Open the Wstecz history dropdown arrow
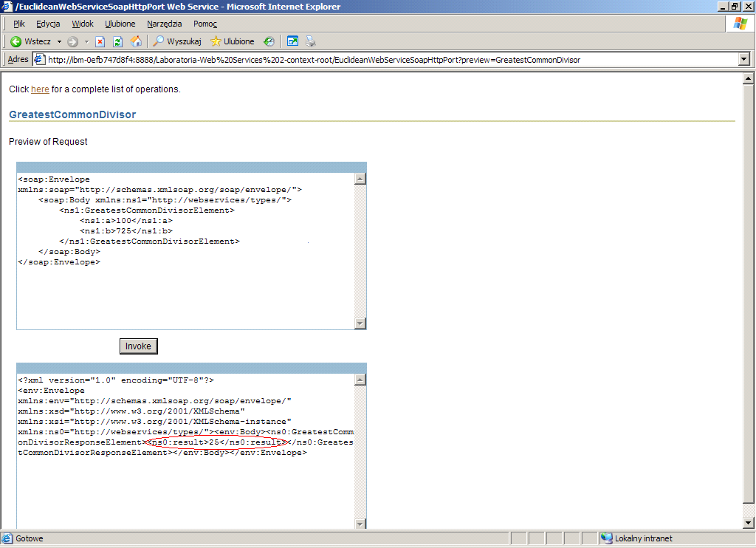 click(59, 42)
